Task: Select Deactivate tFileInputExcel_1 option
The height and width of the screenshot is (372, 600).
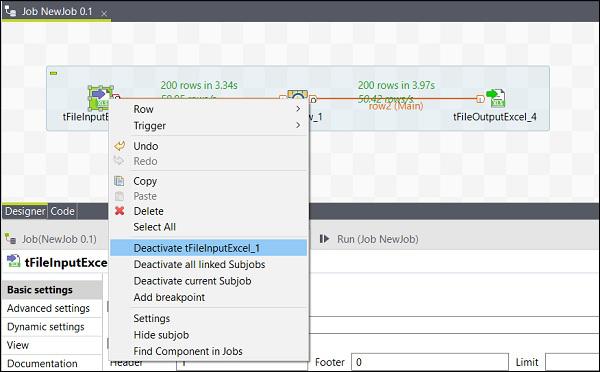Action: (209, 248)
